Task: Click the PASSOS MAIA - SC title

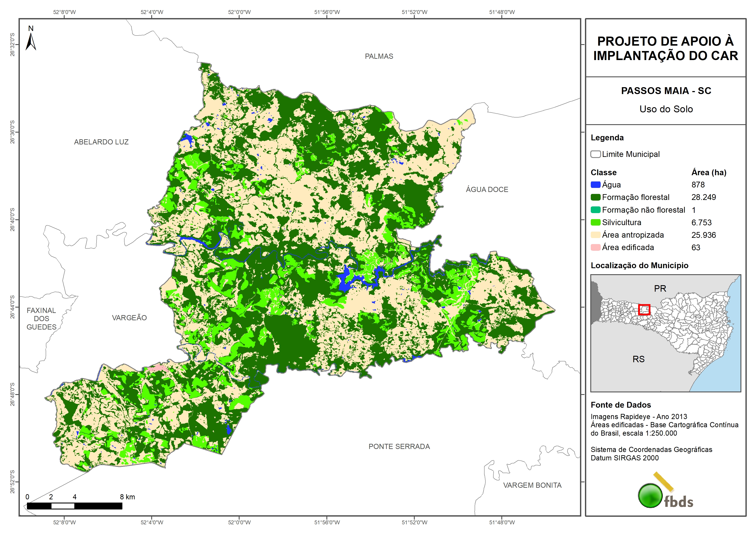Action: [666, 91]
